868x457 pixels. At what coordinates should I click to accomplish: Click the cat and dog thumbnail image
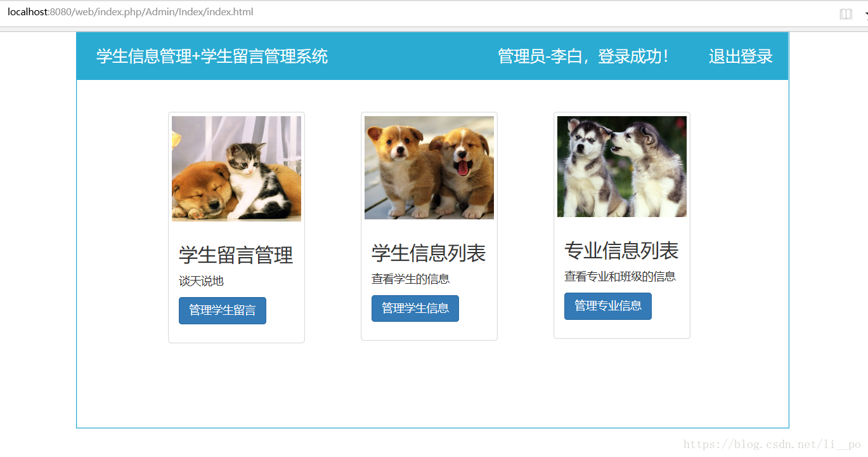coord(236,169)
